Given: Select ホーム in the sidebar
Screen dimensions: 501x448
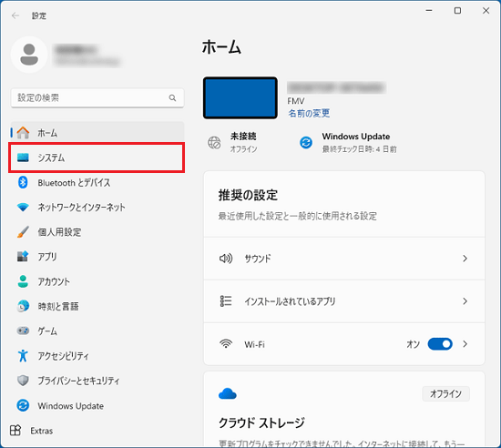Looking at the screenshot, I should click(x=97, y=133).
